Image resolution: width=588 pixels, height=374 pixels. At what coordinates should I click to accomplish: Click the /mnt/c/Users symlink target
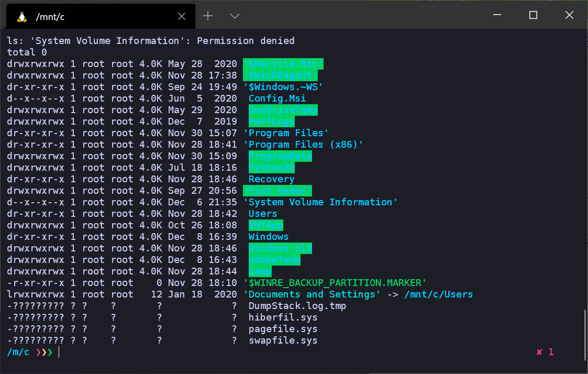(439, 294)
